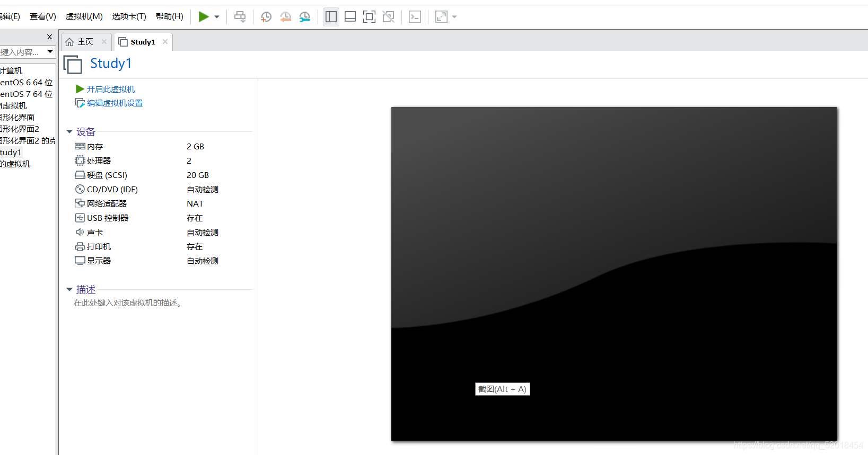Screen dimensions: 868x455
Task: Open the snapshot manager icon
Action: point(305,17)
